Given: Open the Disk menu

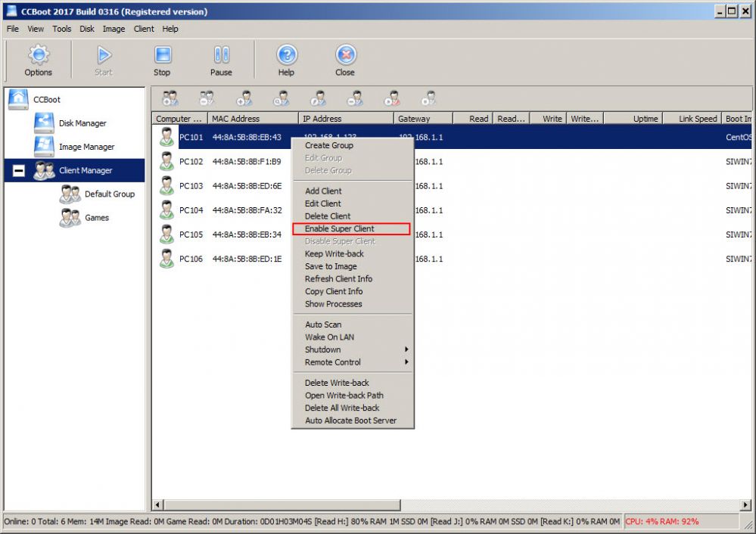Looking at the screenshot, I should [87, 29].
